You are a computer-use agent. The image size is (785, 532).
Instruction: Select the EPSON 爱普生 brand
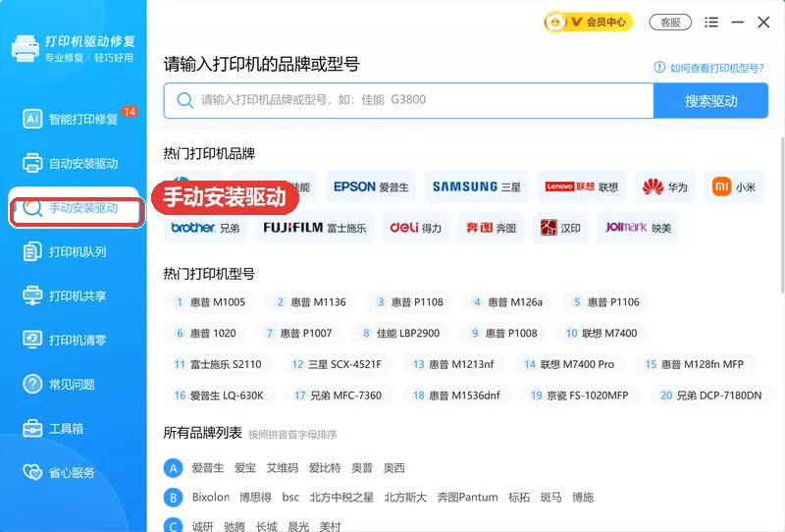pos(371,186)
